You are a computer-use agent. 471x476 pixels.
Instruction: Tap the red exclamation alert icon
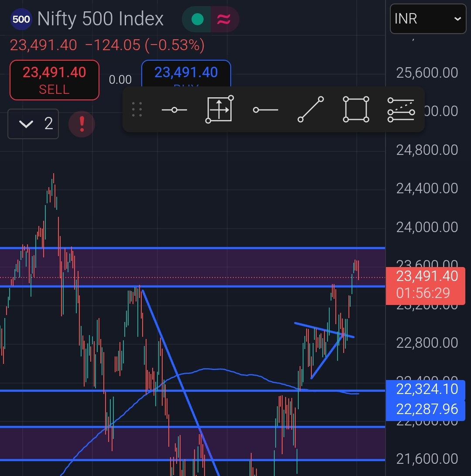82,124
